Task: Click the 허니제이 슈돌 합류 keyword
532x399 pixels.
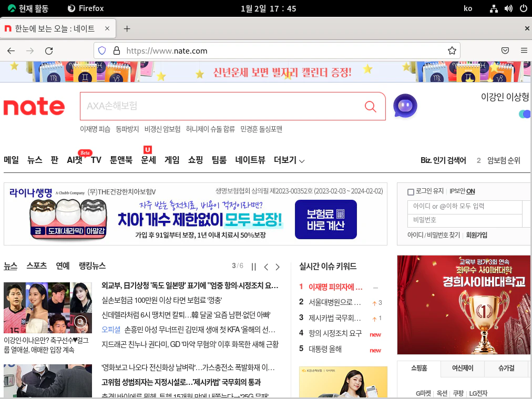Action: pyautogui.click(x=210, y=129)
